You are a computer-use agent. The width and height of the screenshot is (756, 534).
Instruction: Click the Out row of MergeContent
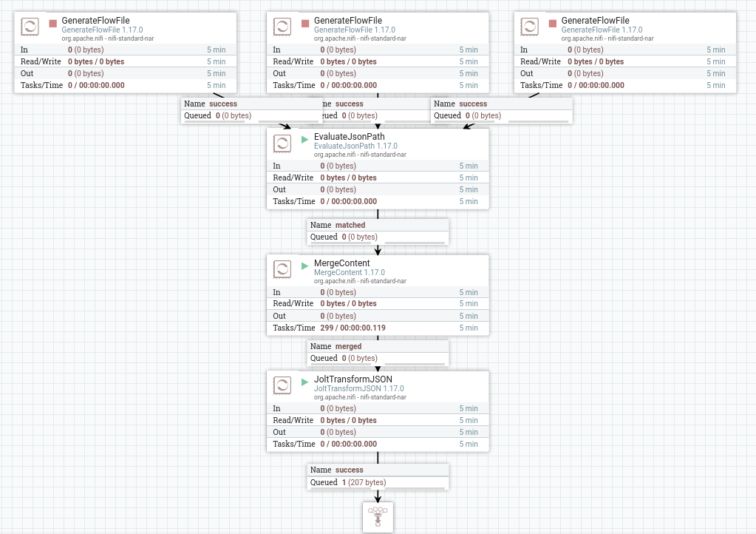[378, 316]
